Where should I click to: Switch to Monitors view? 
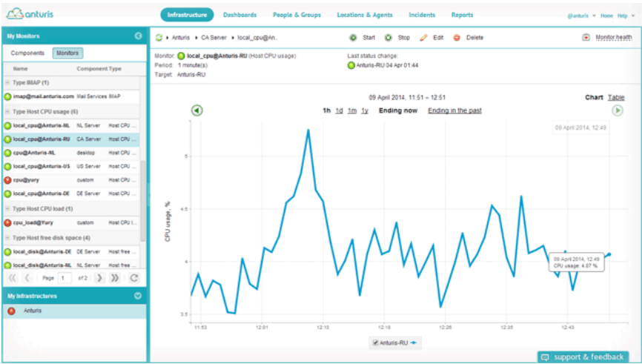coord(67,53)
